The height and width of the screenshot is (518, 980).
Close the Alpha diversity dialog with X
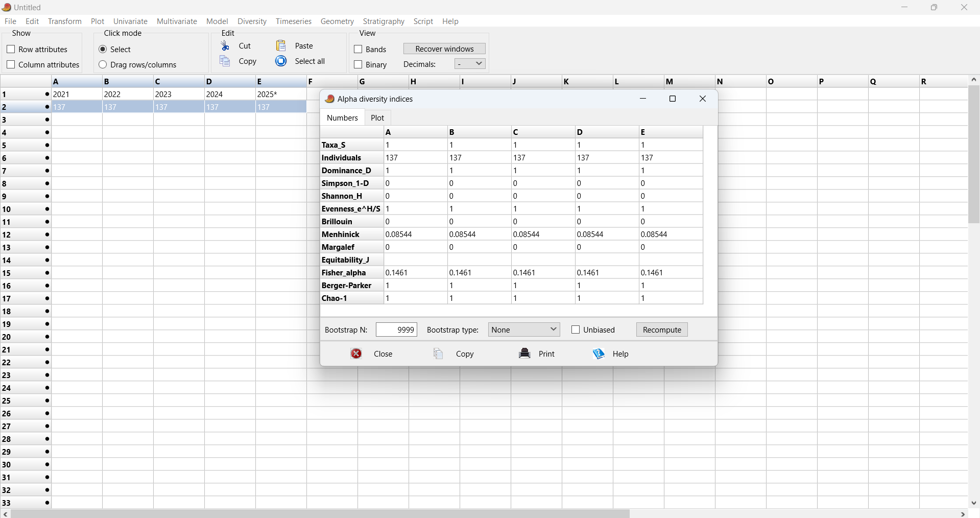[703, 99]
